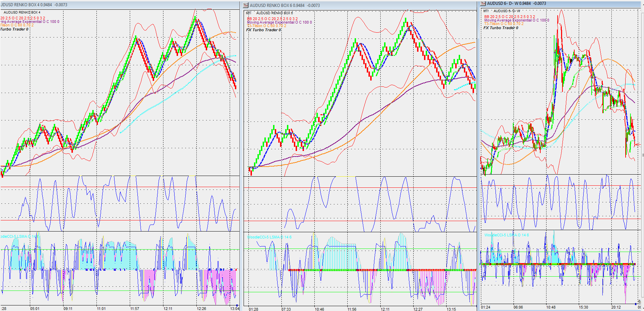Click the 05:01 time label on the time axis
The width and height of the screenshot is (644, 311).
point(35,309)
